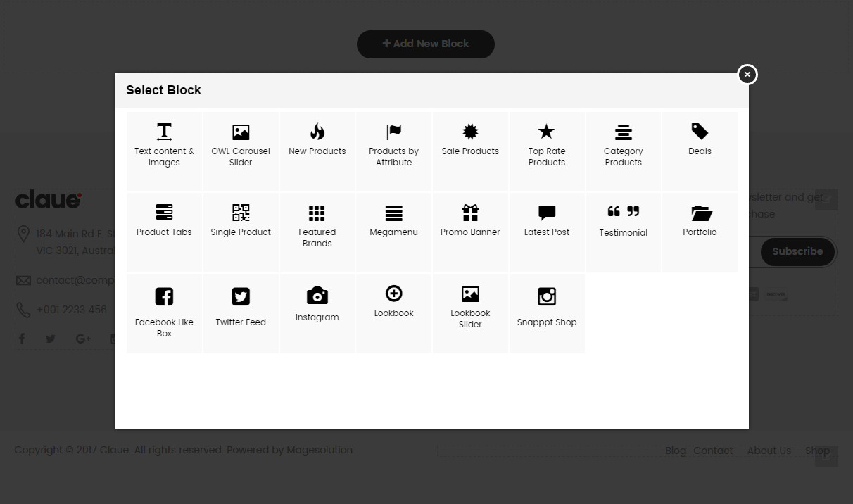Choose the Sale Products burst icon

click(470, 132)
